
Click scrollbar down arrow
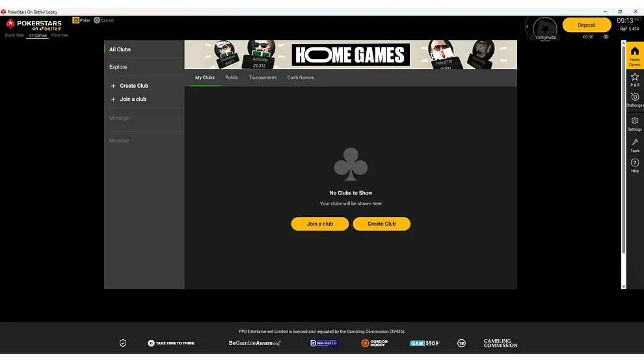623,287
